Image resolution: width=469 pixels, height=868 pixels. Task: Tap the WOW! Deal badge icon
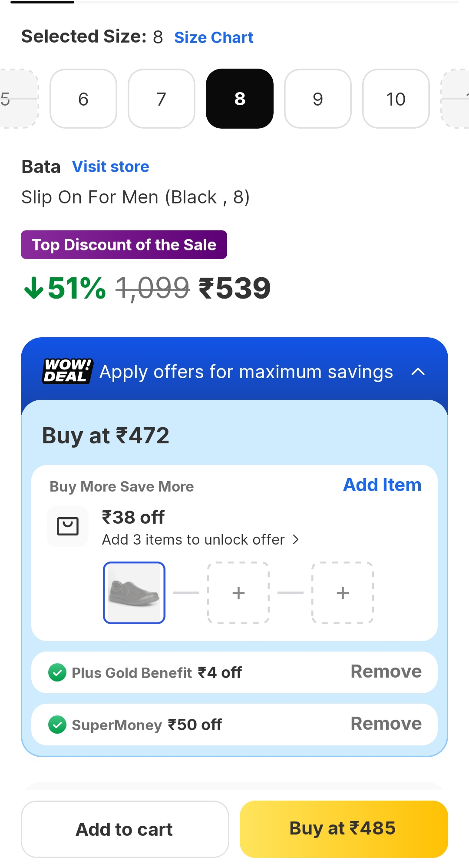click(67, 371)
